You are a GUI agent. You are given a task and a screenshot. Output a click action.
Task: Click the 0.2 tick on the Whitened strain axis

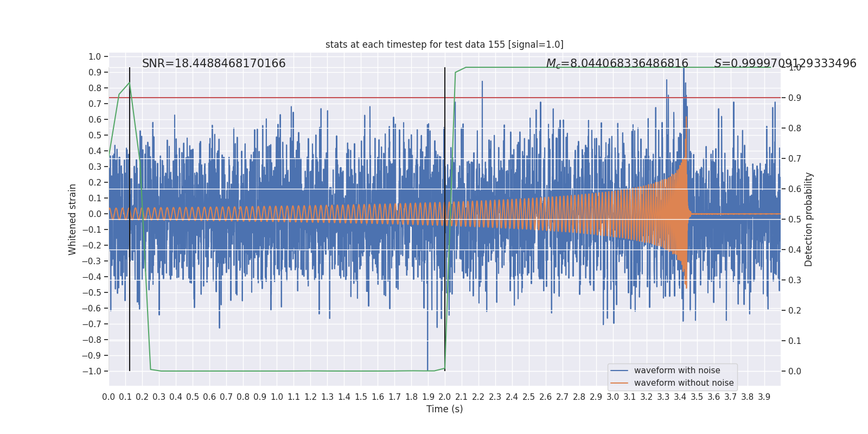(95, 182)
